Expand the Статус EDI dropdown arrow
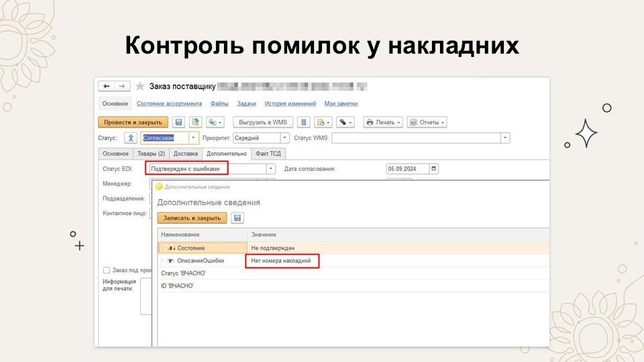 click(x=271, y=169)
